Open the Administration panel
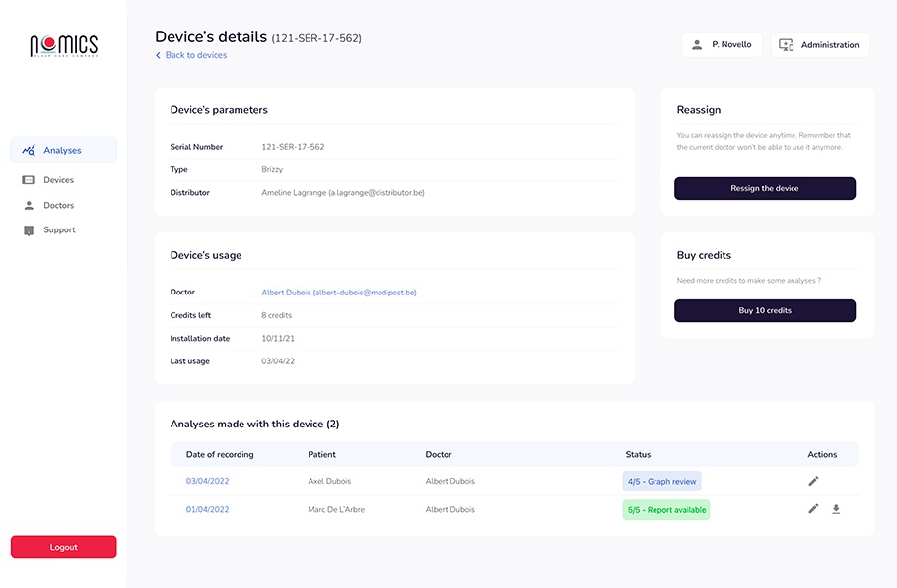 [820, 45]
